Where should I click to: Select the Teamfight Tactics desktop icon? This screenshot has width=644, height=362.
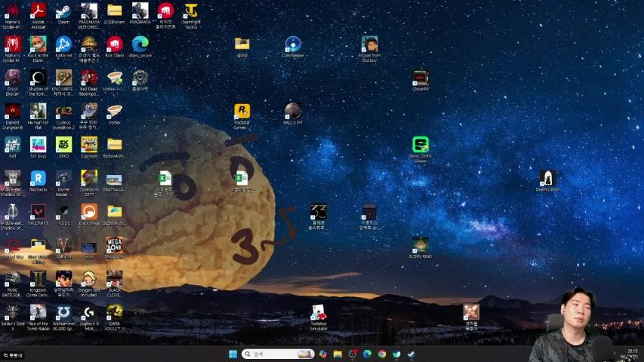coord(191,11)
